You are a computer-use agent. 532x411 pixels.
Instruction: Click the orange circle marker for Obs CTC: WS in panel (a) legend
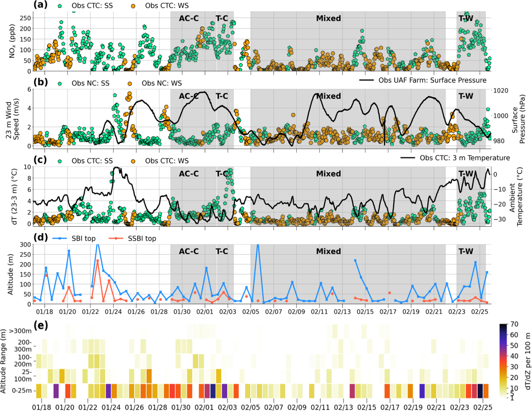coord(133,6)
